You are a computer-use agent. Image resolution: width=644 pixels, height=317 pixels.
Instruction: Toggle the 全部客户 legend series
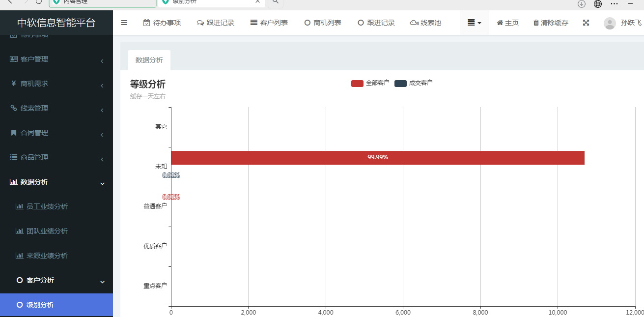tap(370, 83)
